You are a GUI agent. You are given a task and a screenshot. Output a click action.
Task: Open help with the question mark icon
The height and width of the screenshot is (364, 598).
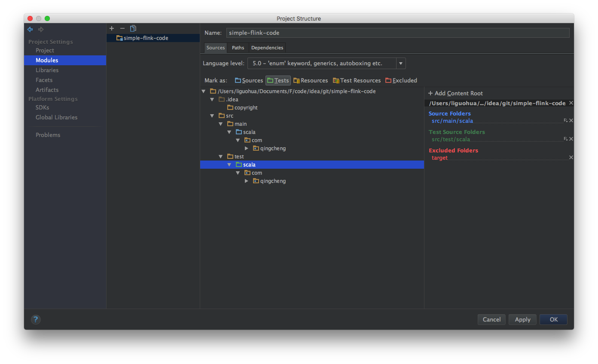point(36,319)
